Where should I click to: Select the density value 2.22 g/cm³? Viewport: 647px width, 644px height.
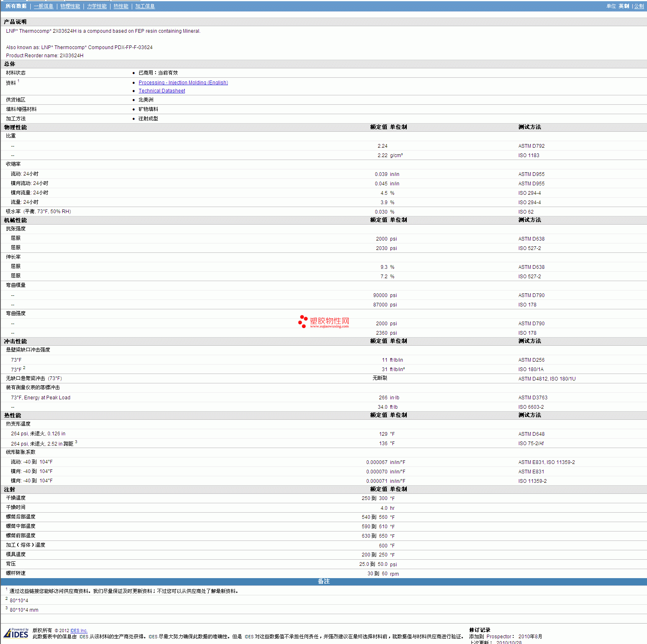click(x=390, y=155)
